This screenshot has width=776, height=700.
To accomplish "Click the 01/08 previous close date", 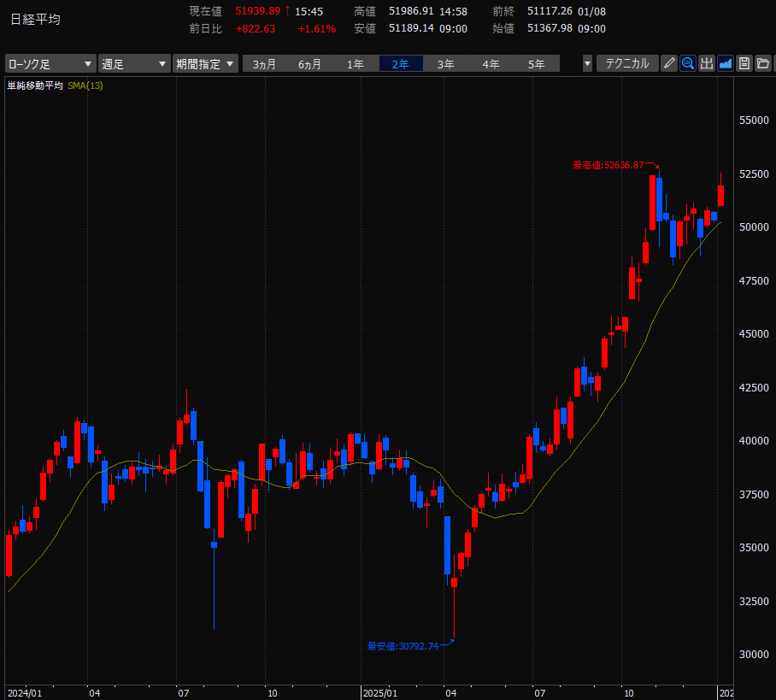I will (592, 11).
